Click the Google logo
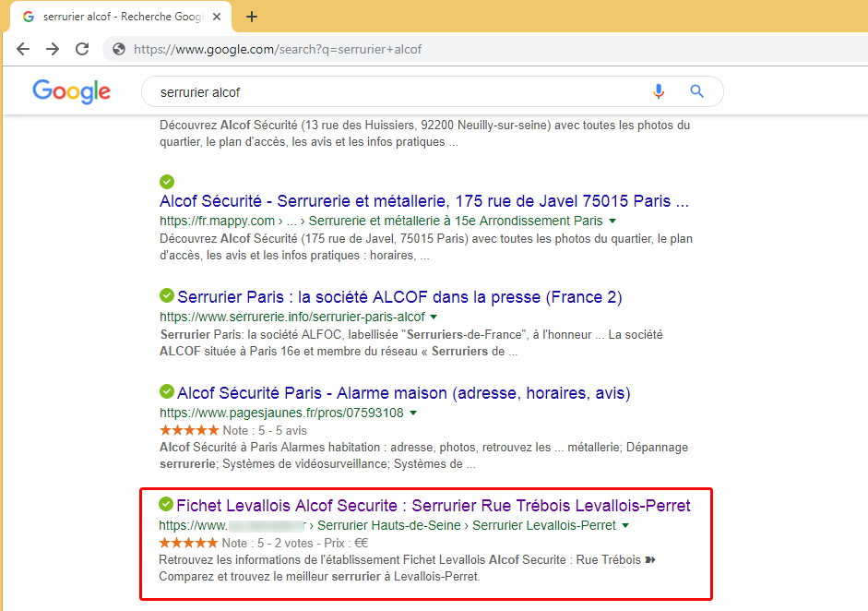The image size is (868, 611). pos(71,91)
